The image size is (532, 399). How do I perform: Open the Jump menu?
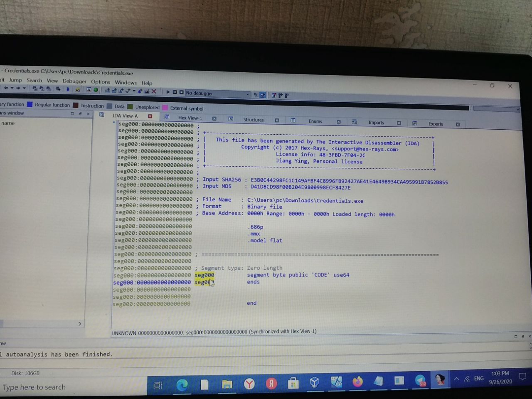click(x=15, y=80)
